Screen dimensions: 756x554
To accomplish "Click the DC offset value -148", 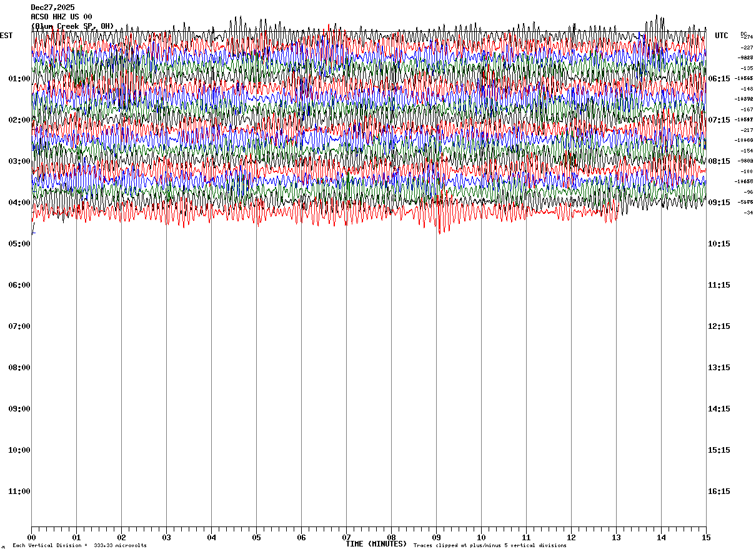I will (747, 89).
